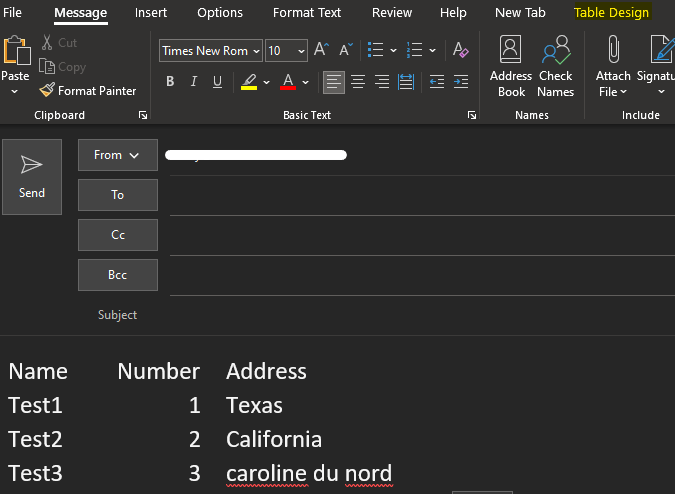Activate the Format Painter brush

coord(88,90)
